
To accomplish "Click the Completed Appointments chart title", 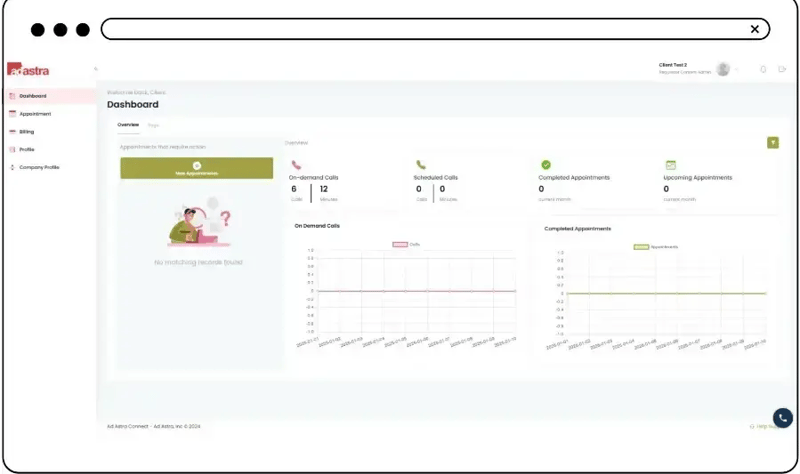I will click(x=578, y=229).
